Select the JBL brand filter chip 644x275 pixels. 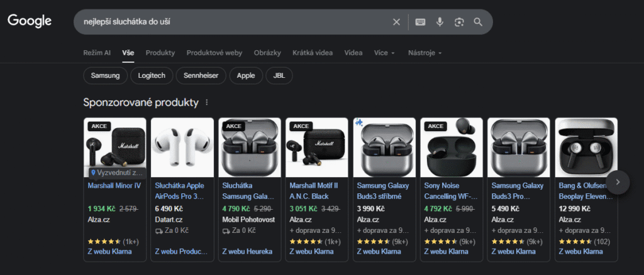[x=279, y=76]
